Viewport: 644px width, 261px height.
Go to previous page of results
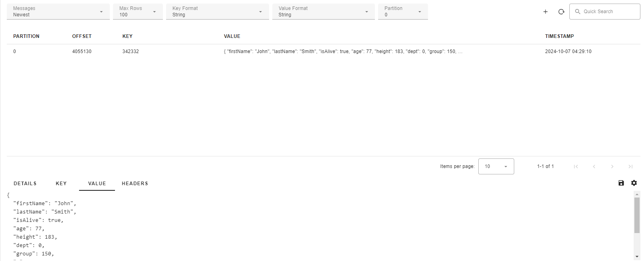[594, 166]
